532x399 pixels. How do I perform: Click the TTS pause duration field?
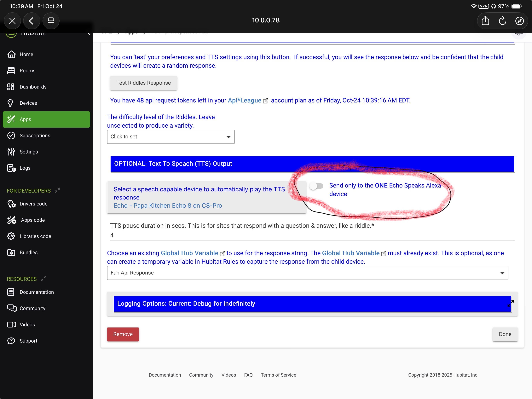(x=312, y=235)
